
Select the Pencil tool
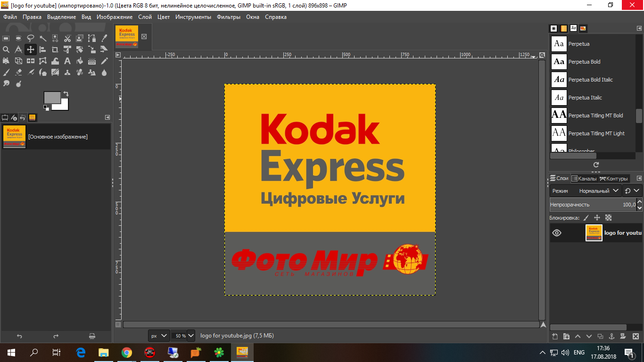click(104, 61)
